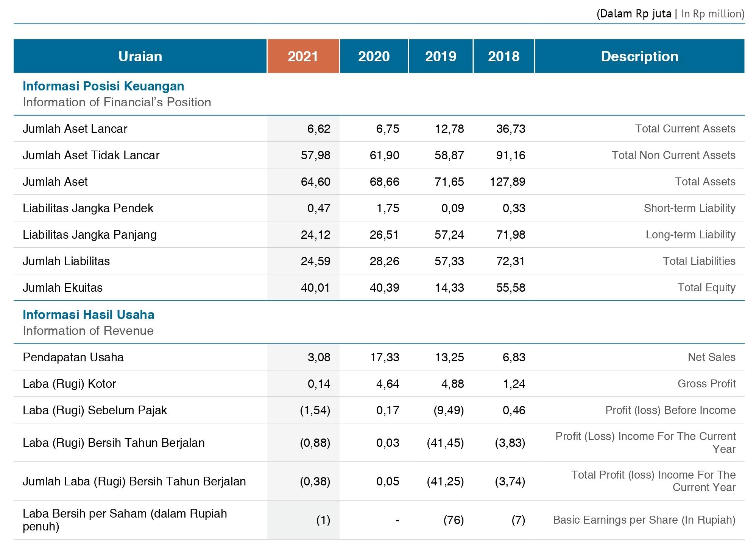756x552 pixels.
Task: Click the In Rp million unit note
Action: [712, 14]
